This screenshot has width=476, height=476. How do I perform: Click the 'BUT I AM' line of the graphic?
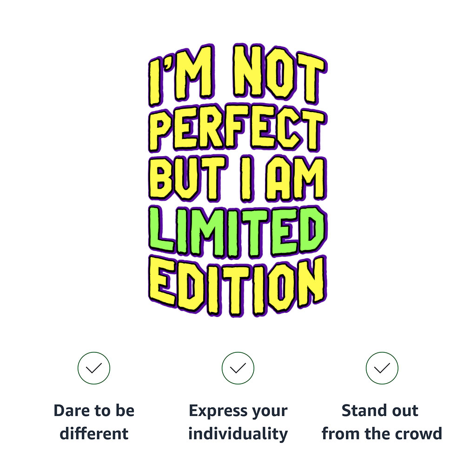(238, 178)
